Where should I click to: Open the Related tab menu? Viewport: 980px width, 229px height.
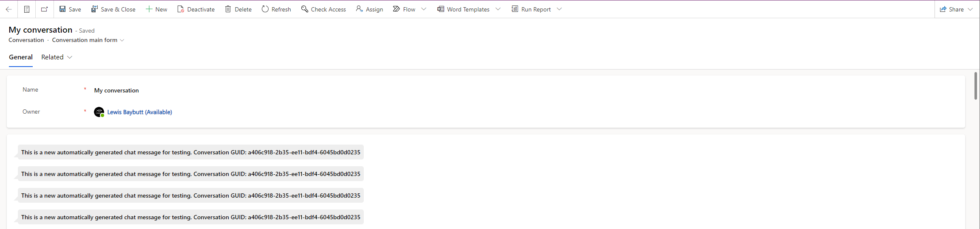click(57, 57)
